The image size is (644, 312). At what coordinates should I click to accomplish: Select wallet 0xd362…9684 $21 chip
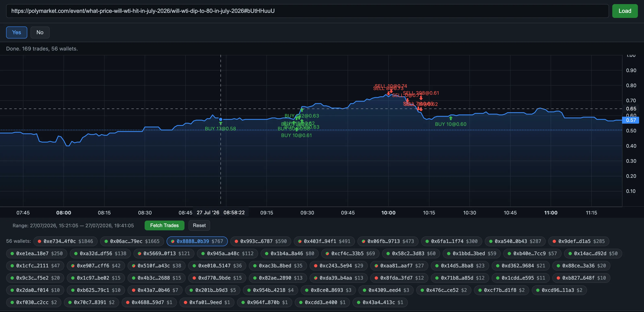[521, 266]
